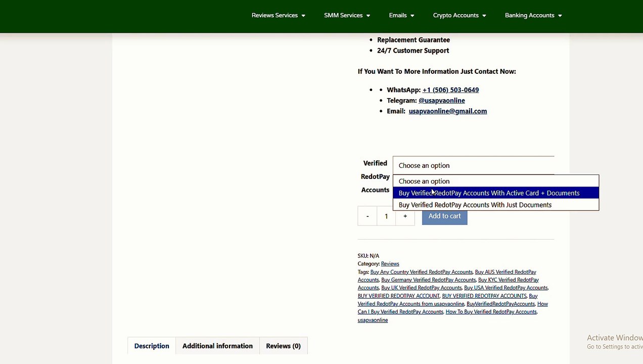This screenshot has width=643, height=364.
Task: Open the Crypto Accounts menu
Action: [x=459, y=15]
